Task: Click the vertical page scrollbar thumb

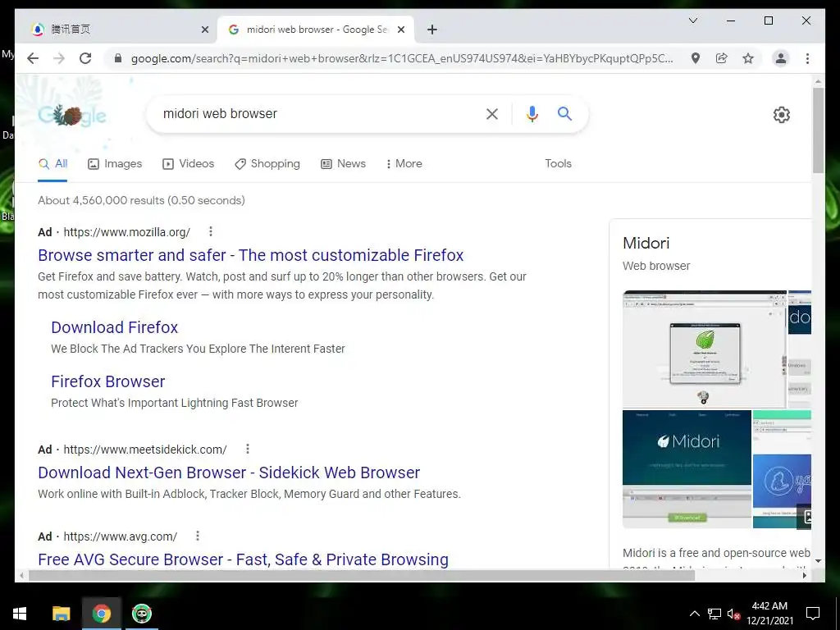Action: click(x=818, y=130)
